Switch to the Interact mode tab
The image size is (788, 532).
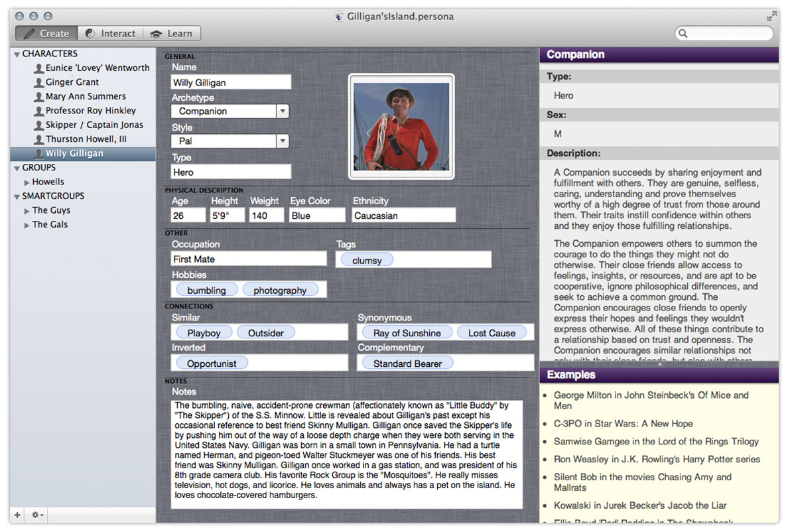(110, 33)
